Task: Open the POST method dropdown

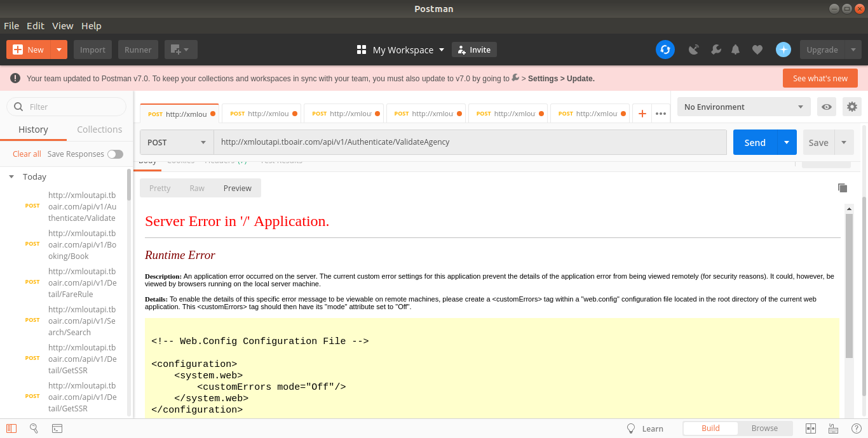Action: pos(177,142)
